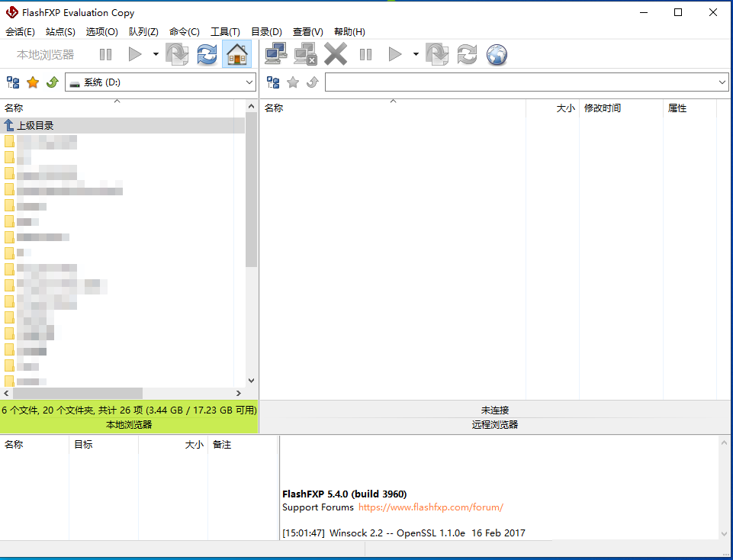Pause the remote pane transfer

tap(365, 55)
